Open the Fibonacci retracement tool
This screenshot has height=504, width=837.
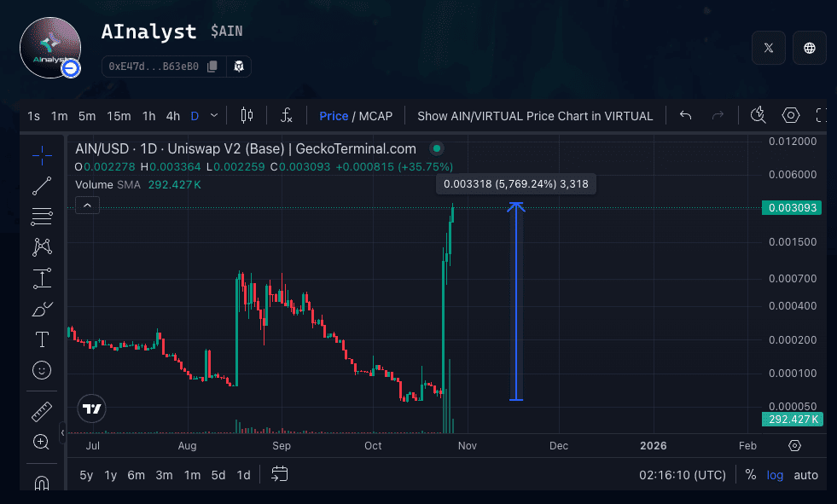pyautogui.click(x=42, y=217)
